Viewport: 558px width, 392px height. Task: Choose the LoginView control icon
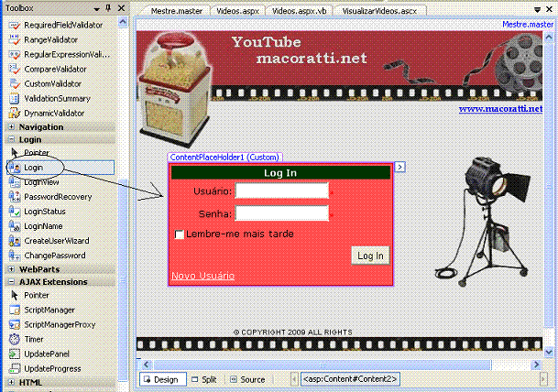click(x=15, y=182)
